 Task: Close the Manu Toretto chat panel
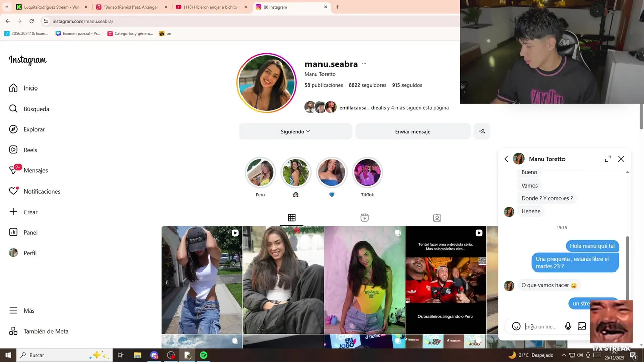(621, 159)
